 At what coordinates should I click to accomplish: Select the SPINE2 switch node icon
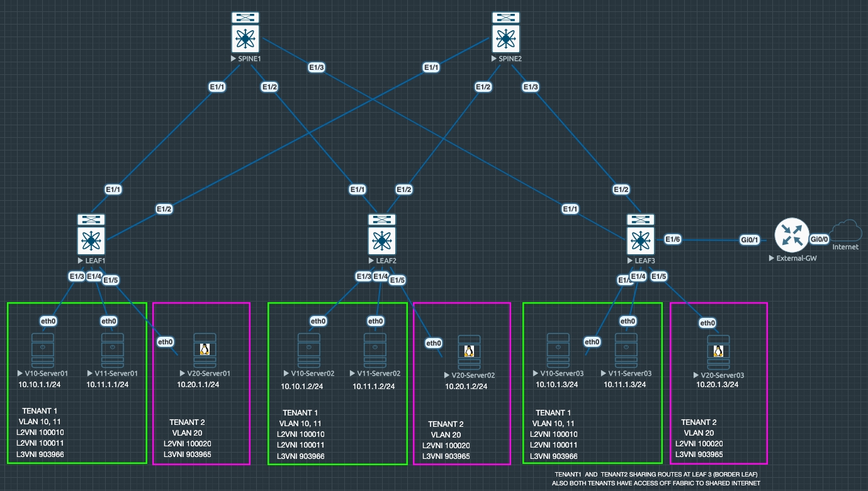(x=505, y=33)
